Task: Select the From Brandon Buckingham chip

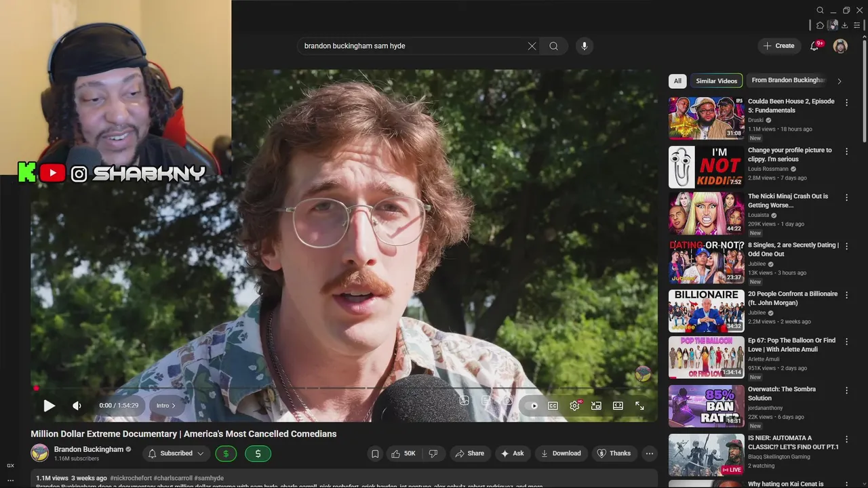Action: (787, 81)
